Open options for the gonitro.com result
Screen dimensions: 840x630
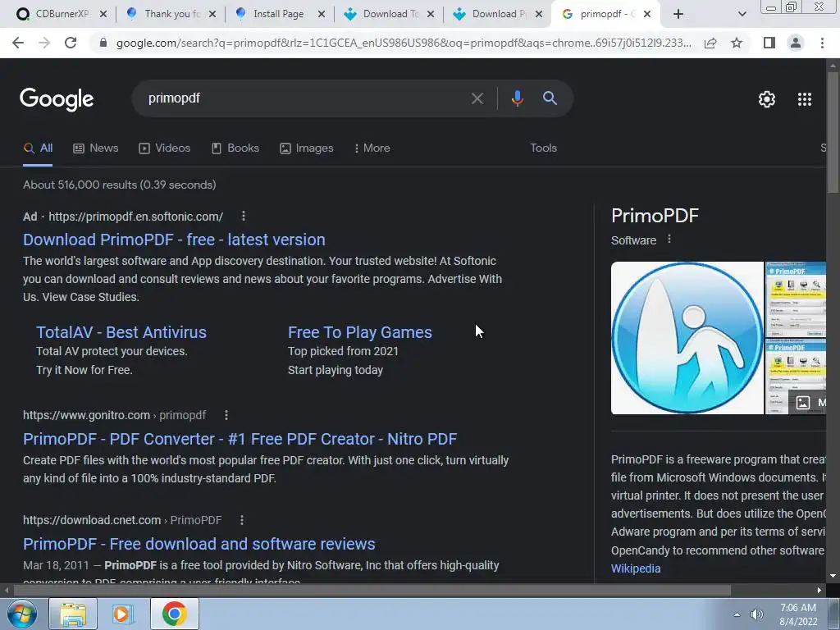(x=226, y=415)
